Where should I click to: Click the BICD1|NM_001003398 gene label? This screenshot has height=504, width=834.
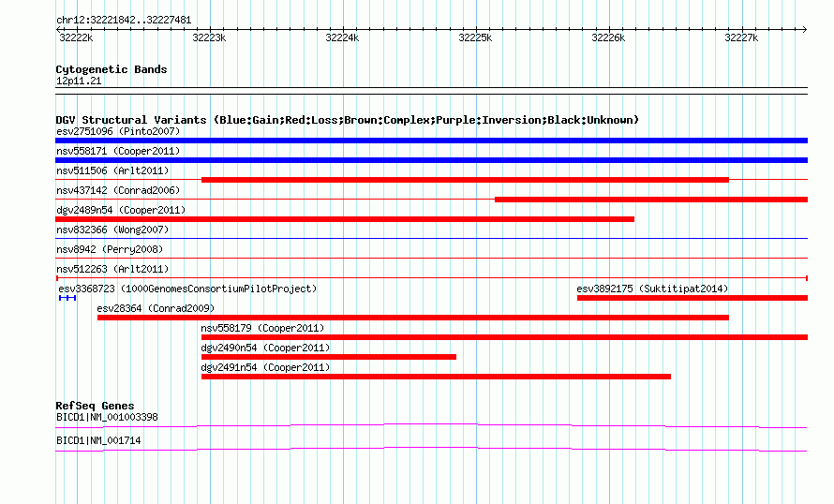[x=107, y=417]
